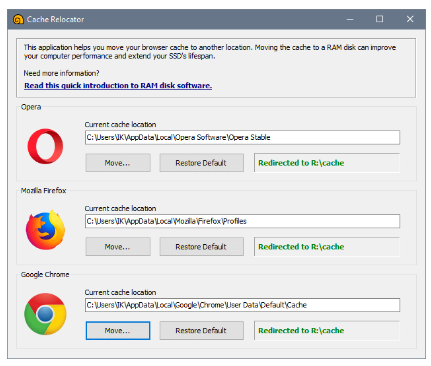Open the RAM disk software introduction link
This screenshot has width=431, height=366.
click(x=118, y=86)
